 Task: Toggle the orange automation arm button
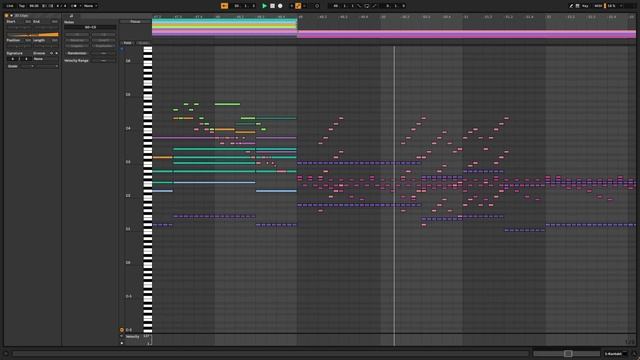[298, 6]
